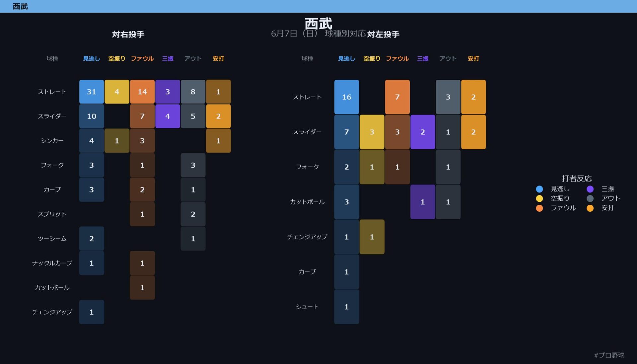Click the 1 見逃し cell in カーブ row vs left

347,272
